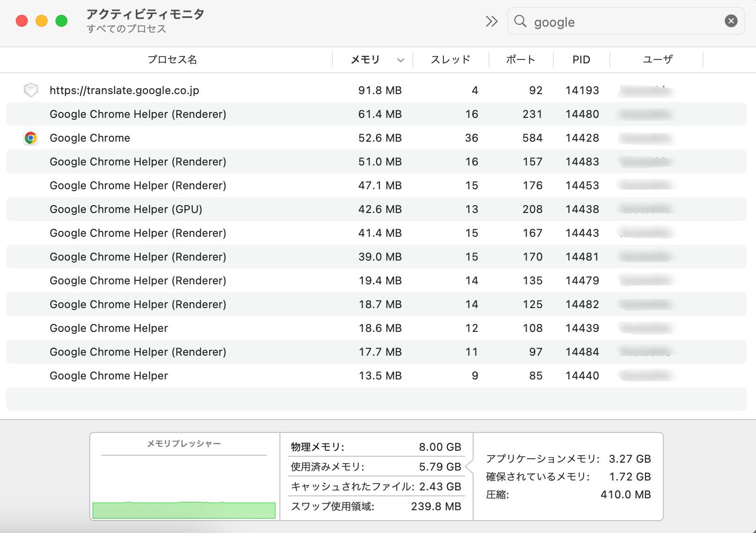Viewport: 756px width, 533px height.
Task: Sort by プロセス名 column header
Action: pyautogui.click(x=172, y=59)
